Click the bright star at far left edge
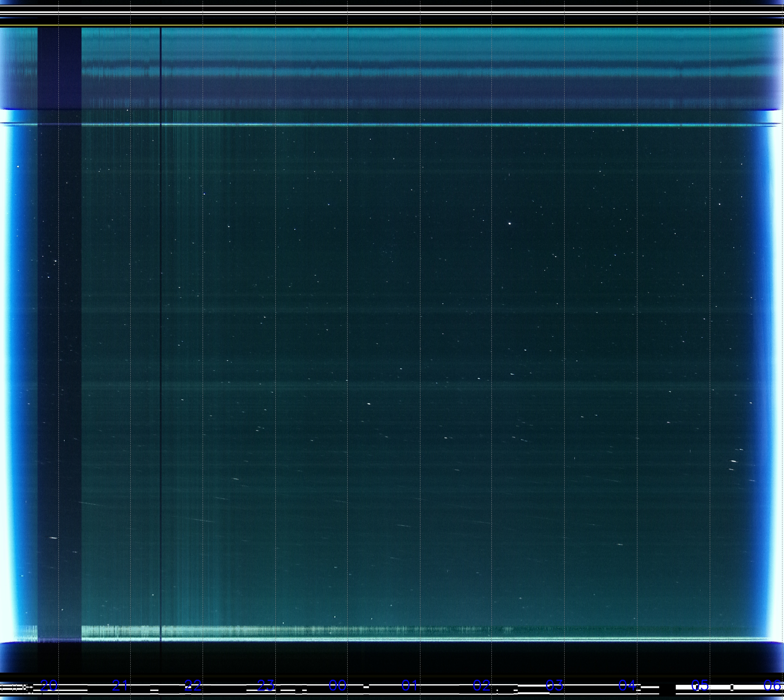The height and width of the screenshot is (700, 784). [18, 166]
